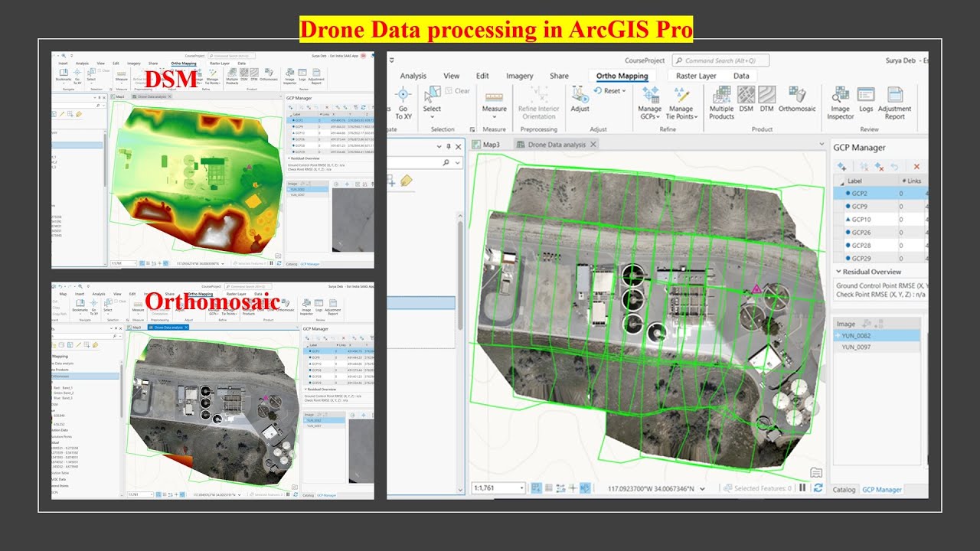The width and height of the screenshot is (980, 551).
Task: Click Go To XY in the large window
Action: pos(403,103)
